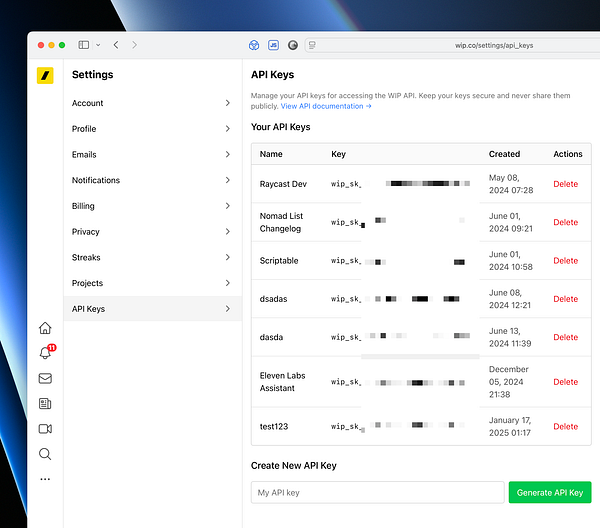The image size is (600, 528).
Task: Open the View API documentation link
Action: (x=326, y=106)
